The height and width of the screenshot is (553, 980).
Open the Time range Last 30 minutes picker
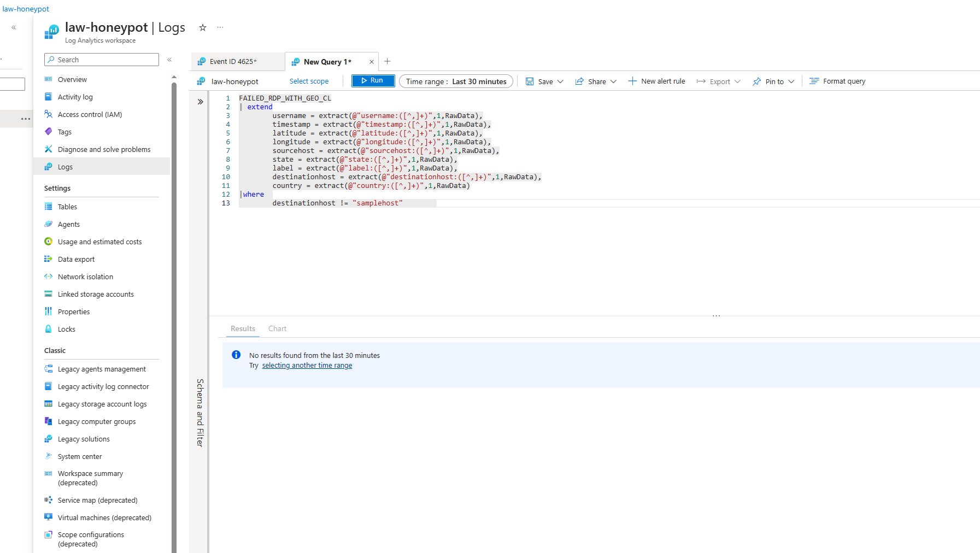(456, 81)
